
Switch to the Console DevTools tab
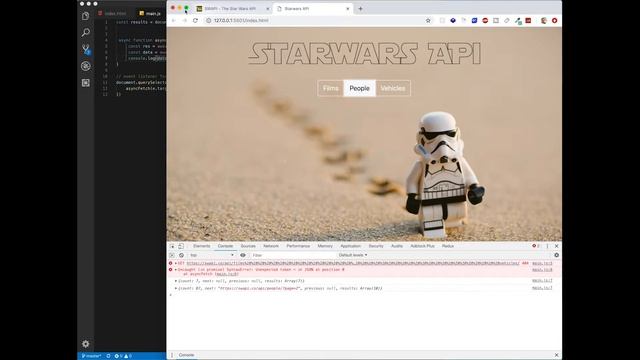(225, 246)
